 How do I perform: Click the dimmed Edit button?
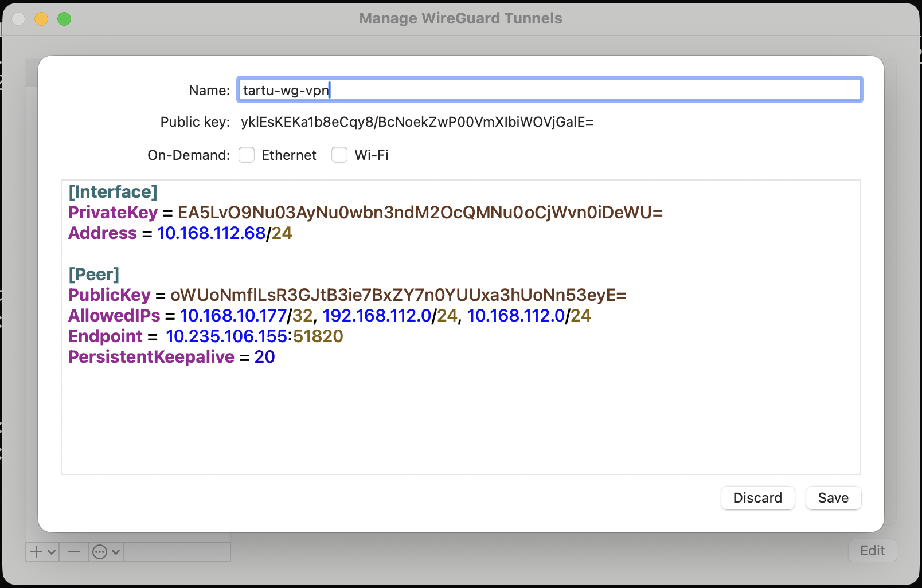click(872, 551)
